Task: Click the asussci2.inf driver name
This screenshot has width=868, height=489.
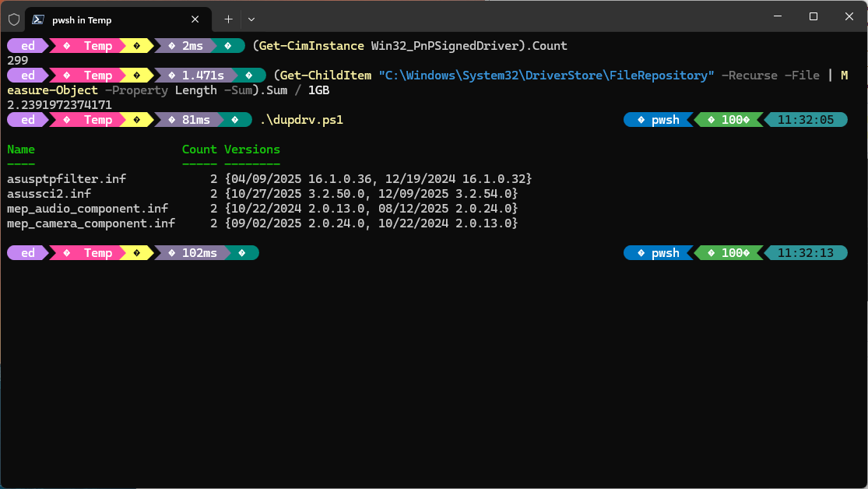Action: pyautogui.click(x=49, y=194)
